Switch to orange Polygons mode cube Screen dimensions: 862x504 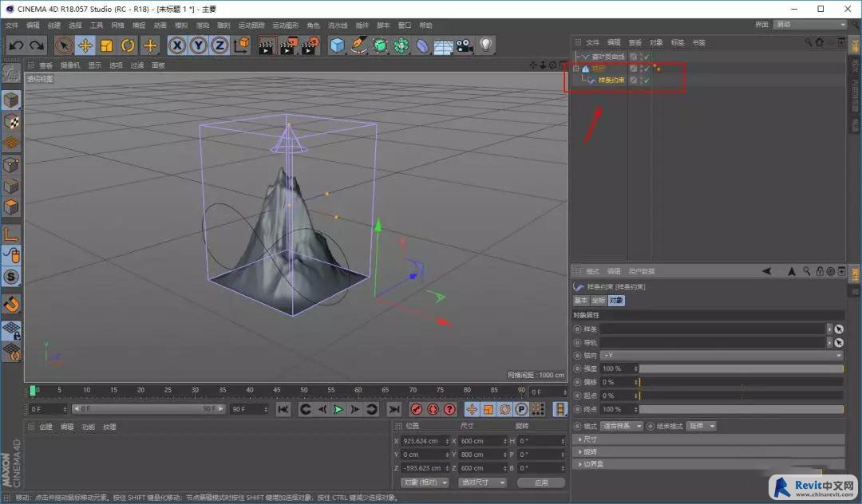coord(11,207)
